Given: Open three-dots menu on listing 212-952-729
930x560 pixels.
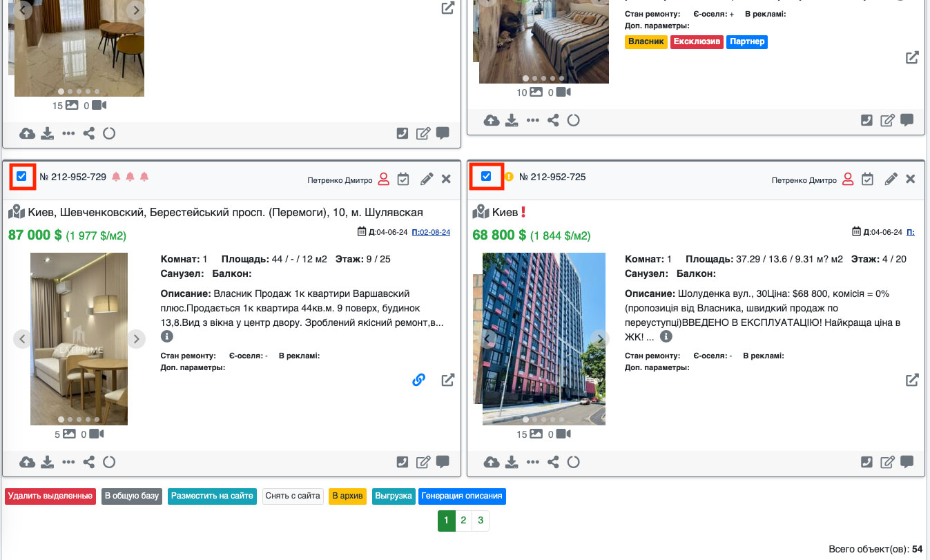Looking at the screenshot, I should click(68, 462).
